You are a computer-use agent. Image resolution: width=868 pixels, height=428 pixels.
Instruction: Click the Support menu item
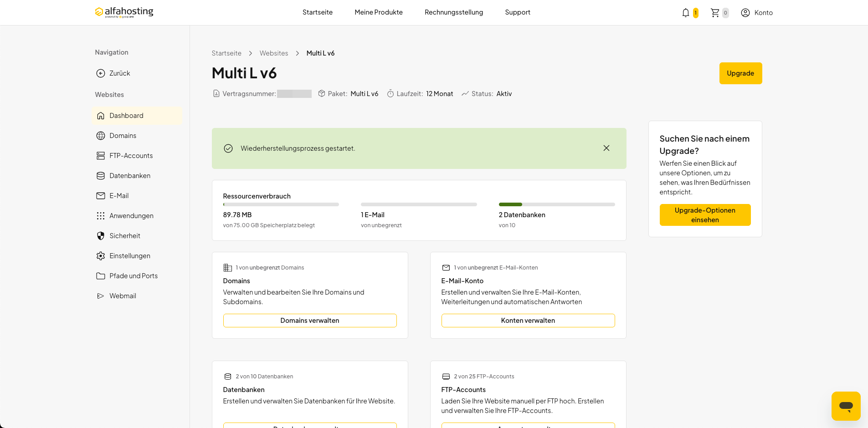pyautogui.click(x=518, y=12)
